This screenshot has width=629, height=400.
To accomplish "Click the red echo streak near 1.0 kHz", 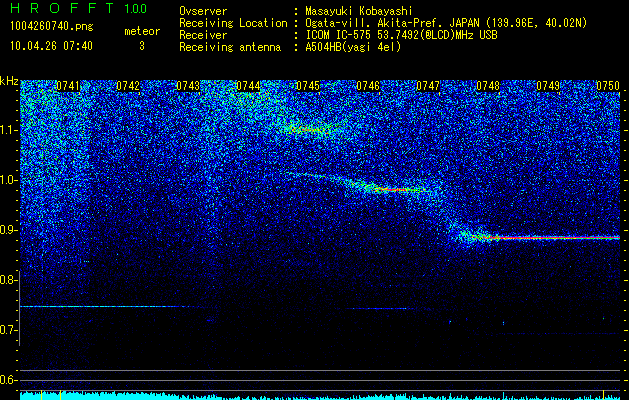I will tap(395, 189).
